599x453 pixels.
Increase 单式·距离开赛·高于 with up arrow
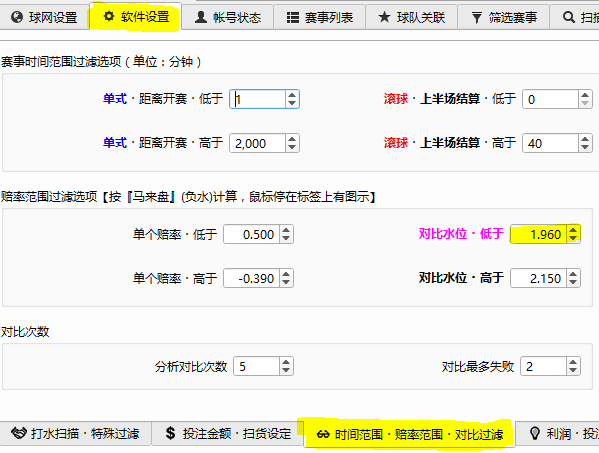(x=292, y=139)
